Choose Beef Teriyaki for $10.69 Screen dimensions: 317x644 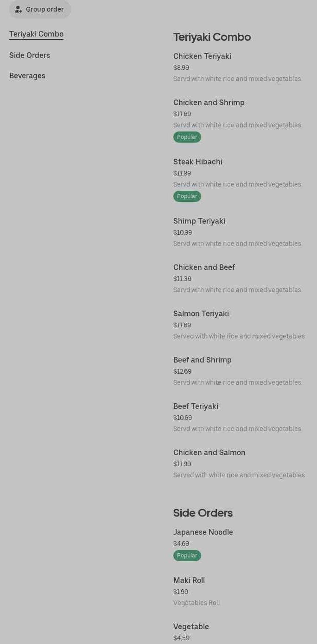[x=196, y=406]
